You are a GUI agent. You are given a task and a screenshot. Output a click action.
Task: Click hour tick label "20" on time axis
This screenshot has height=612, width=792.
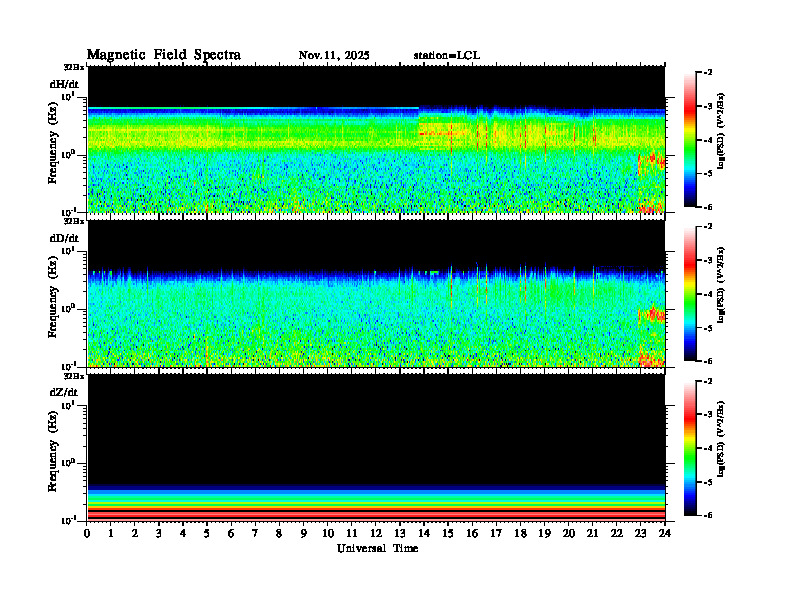568,534
